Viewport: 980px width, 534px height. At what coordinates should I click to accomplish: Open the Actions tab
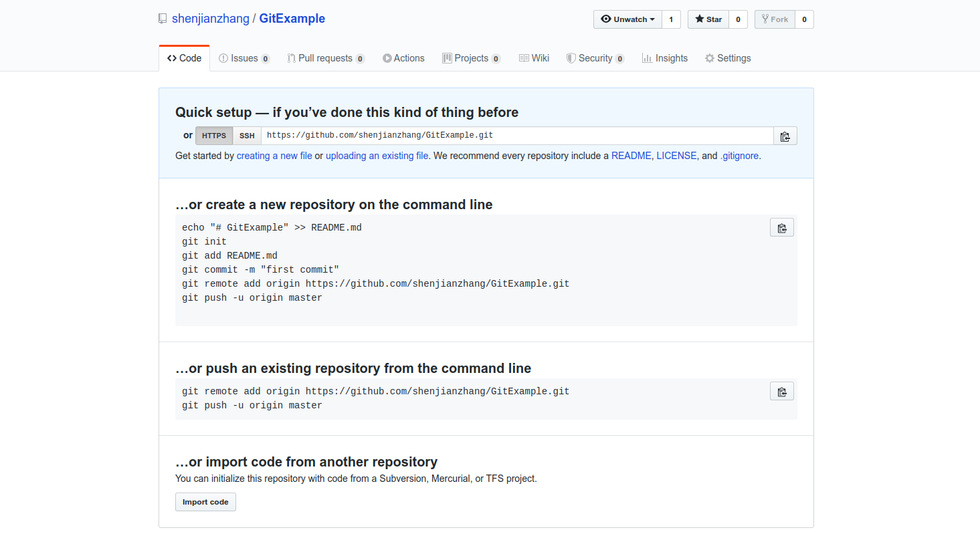(403, 58)
